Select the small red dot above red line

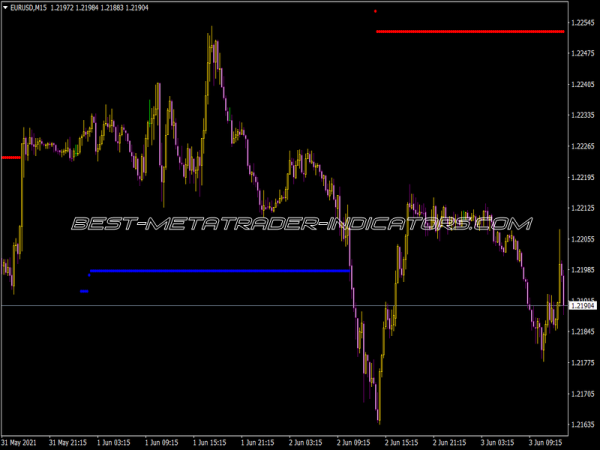(375, 11)
